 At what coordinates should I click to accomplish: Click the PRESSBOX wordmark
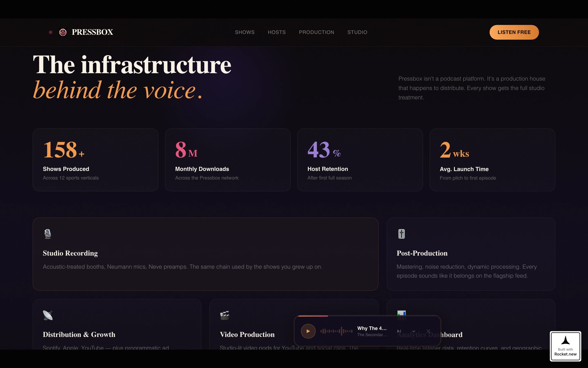pyautogui.click(x=92, y=32)
